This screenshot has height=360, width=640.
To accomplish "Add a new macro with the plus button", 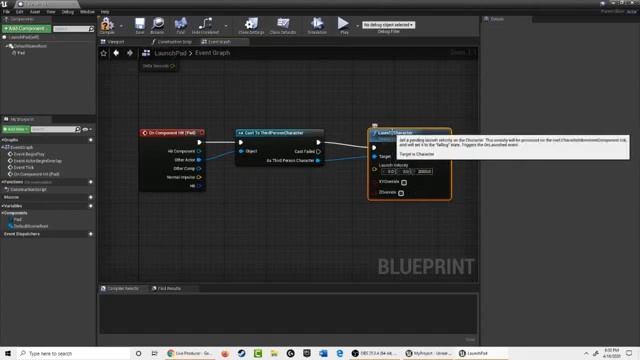I will tap(91, 197).
